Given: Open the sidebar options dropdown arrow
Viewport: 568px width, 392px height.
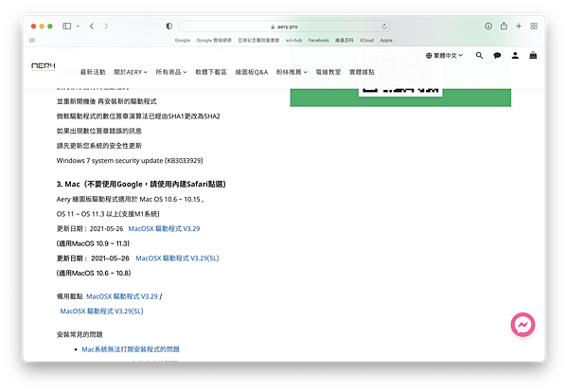Looking at the screenshot, I should tap(78, 27).
